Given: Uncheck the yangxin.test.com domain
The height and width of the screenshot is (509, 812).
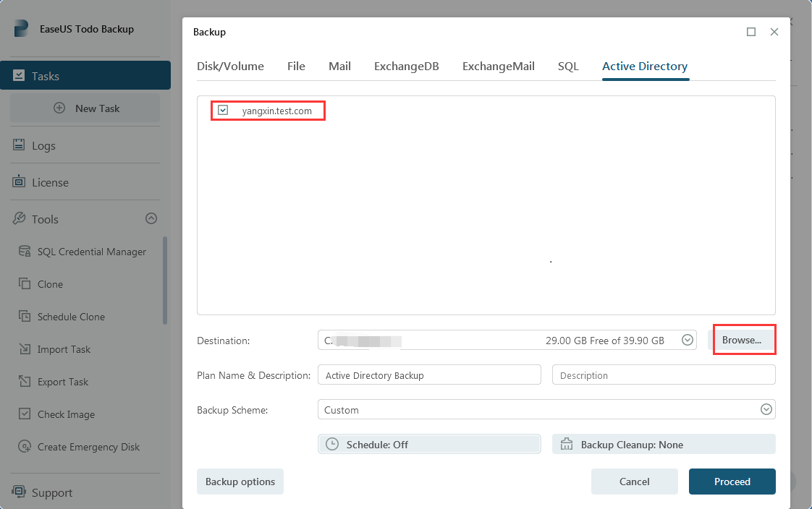Looking at the screenshot, I should click(222, 110).
